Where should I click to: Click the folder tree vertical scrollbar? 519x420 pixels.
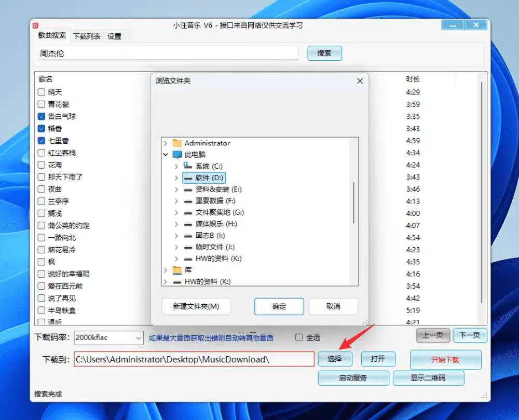[x=354, y=202]
